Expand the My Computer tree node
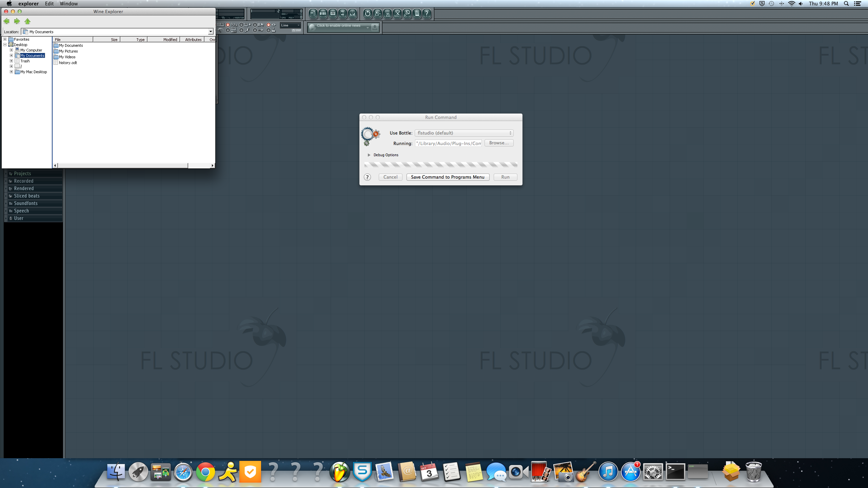This screenshot has height=488, width=868. pyautogui.click(x=11, y=50)
